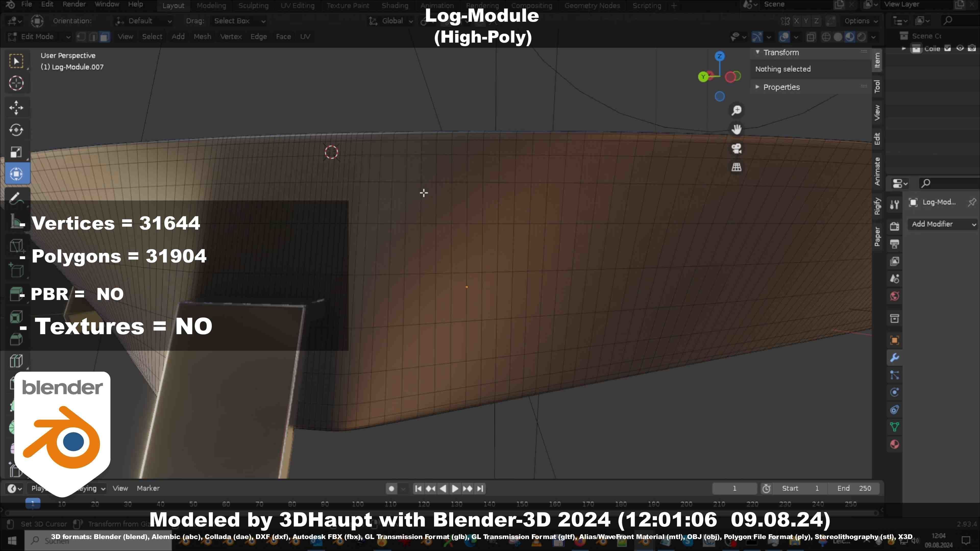Toggle show gizmos button
Screen dimensions: 980x551
tap(757, 37)
